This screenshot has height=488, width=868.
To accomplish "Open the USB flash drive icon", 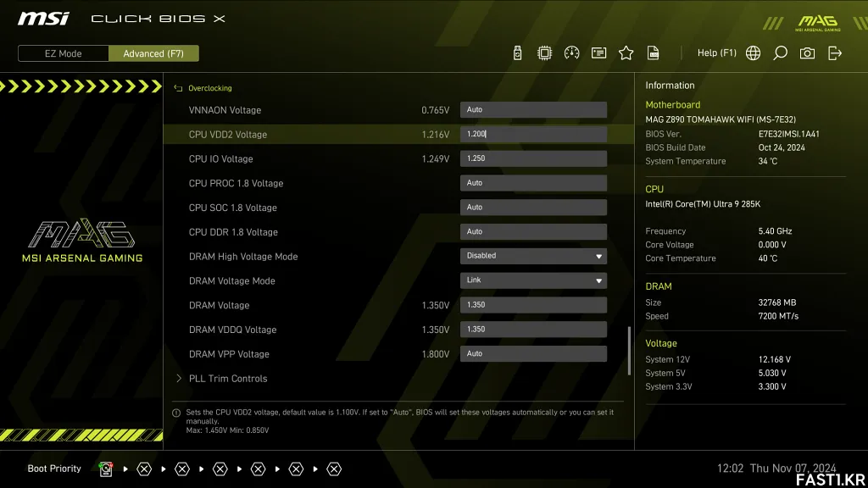I will point(517,53).
